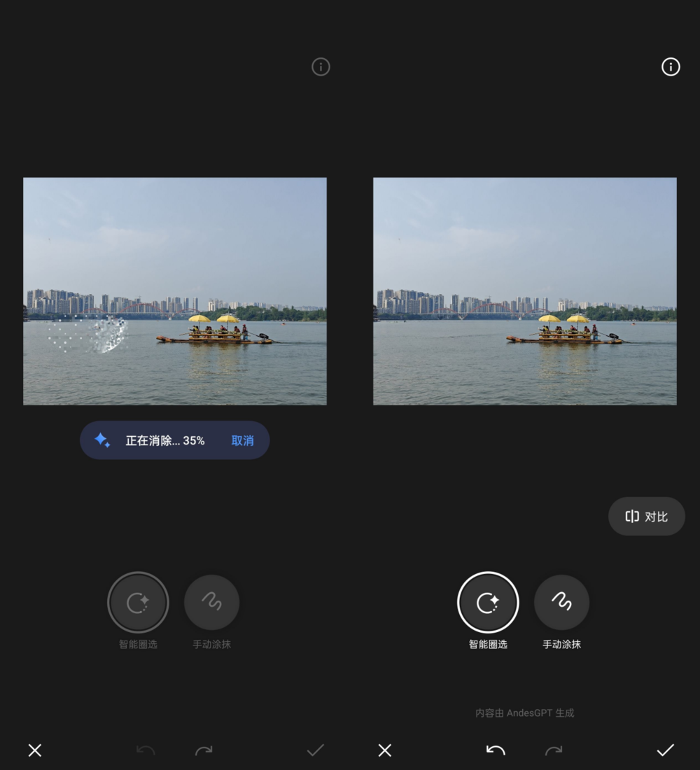
Task: Click the disabled checkmark on the left panel
Action: point(315,750)
